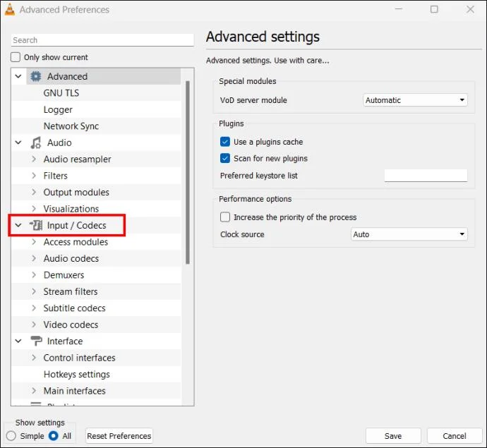Image resolution: width=487 pixels, height=448 pixels.
Task: Click the Input / Codecs film icon
Action: (x=36, y=225)
